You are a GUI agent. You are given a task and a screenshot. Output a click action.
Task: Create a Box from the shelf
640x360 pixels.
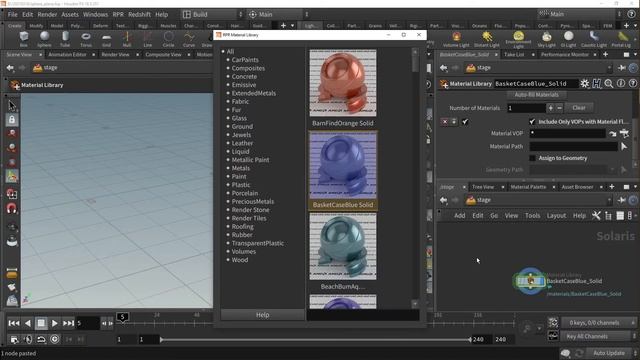[x=24, y=39]
